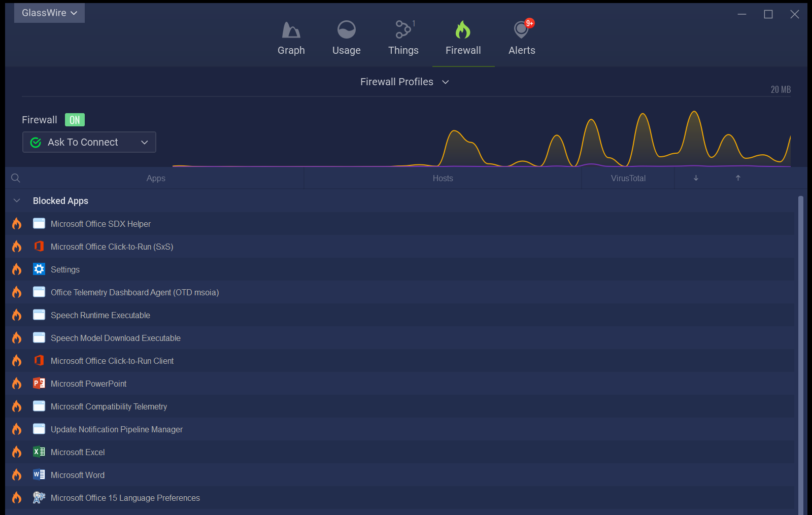Sort by the Apps column header

coord(156,178)
